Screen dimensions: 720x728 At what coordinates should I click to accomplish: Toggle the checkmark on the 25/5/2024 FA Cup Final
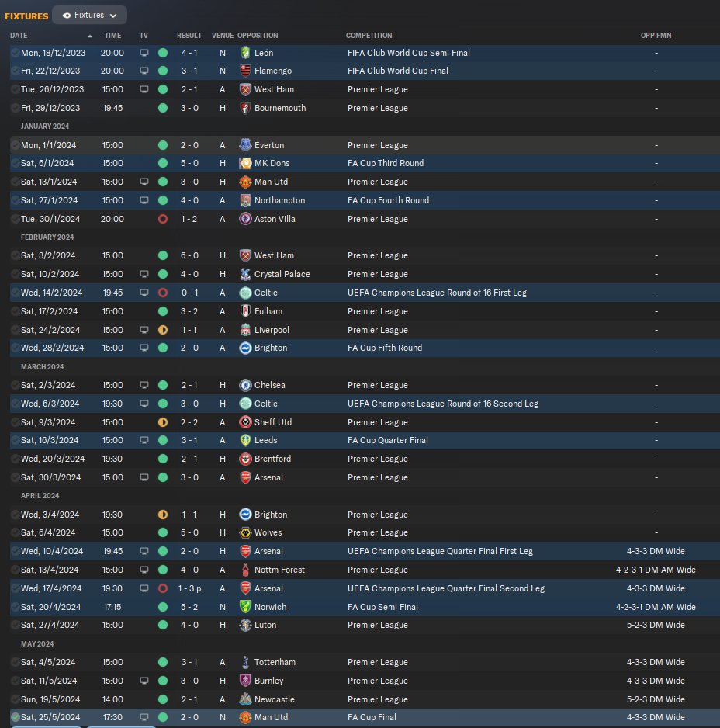16,717
